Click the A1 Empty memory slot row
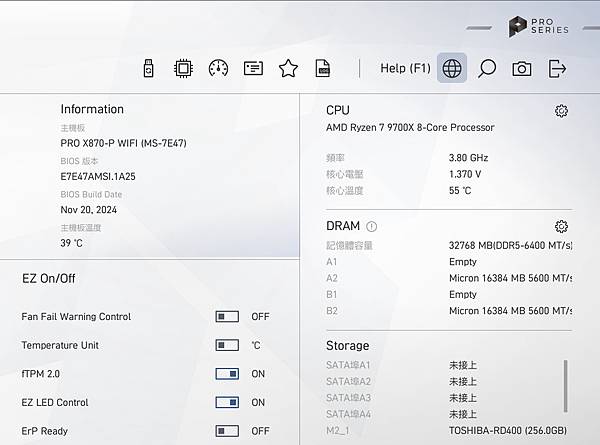 click(x=449, y=262)
